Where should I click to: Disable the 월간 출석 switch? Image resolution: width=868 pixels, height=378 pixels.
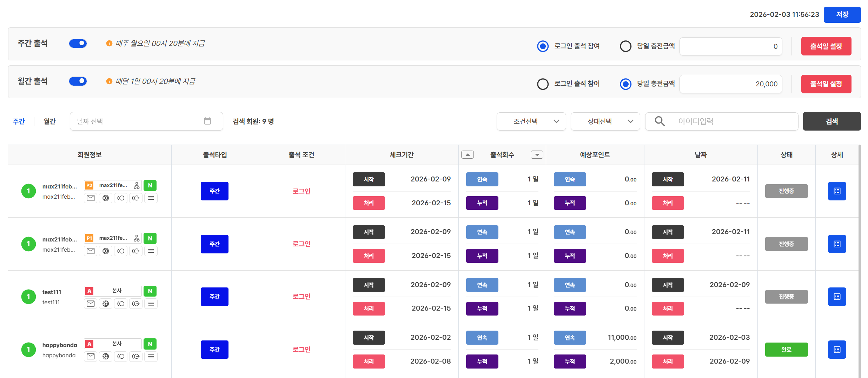tap(78, 81)
